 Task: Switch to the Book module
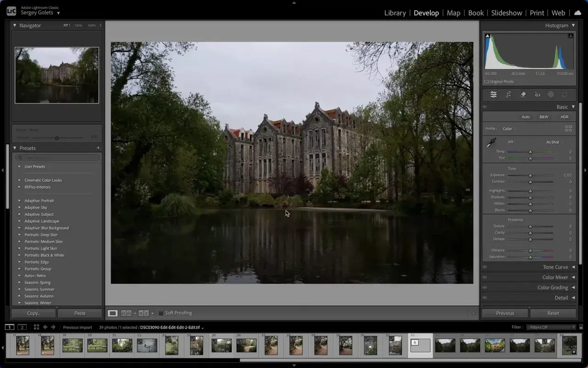[x=476, y=13]
